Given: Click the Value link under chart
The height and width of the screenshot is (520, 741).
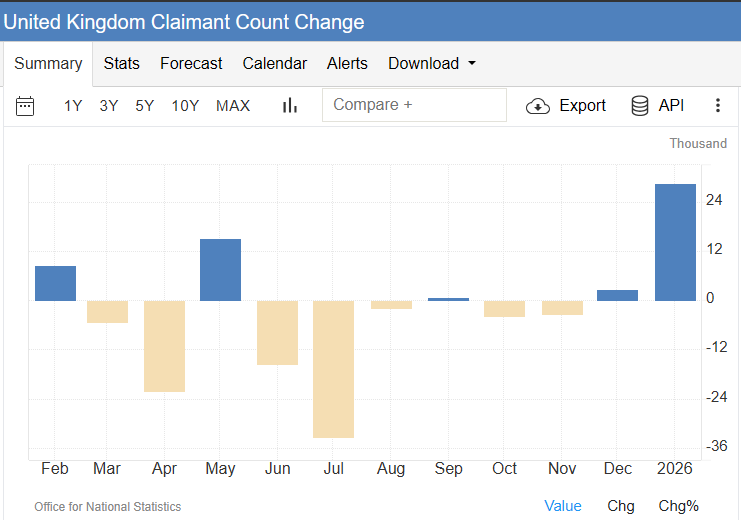Looking at the screenshot, I should tap(563, 506).
